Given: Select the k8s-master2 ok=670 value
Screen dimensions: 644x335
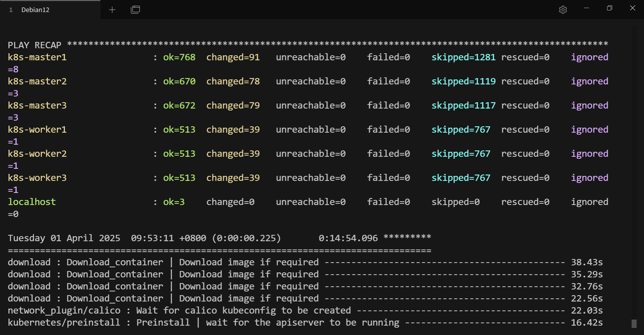Looking at the screenshot, I should (x=179, y=81).
